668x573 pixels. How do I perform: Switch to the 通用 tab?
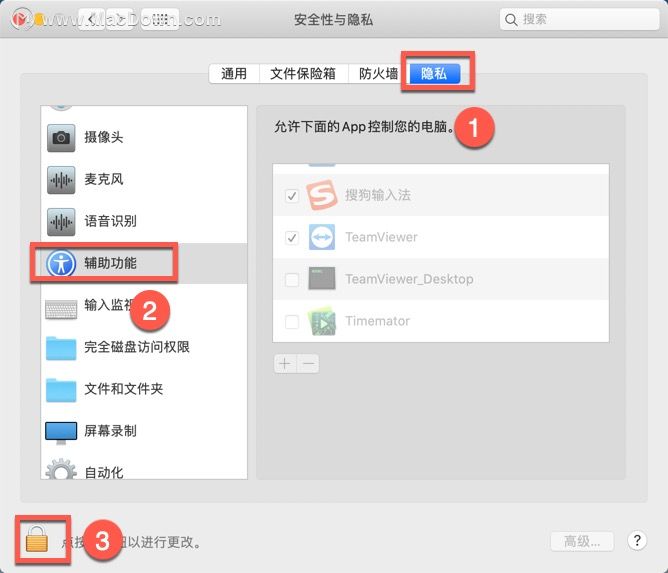coord(234,74)
